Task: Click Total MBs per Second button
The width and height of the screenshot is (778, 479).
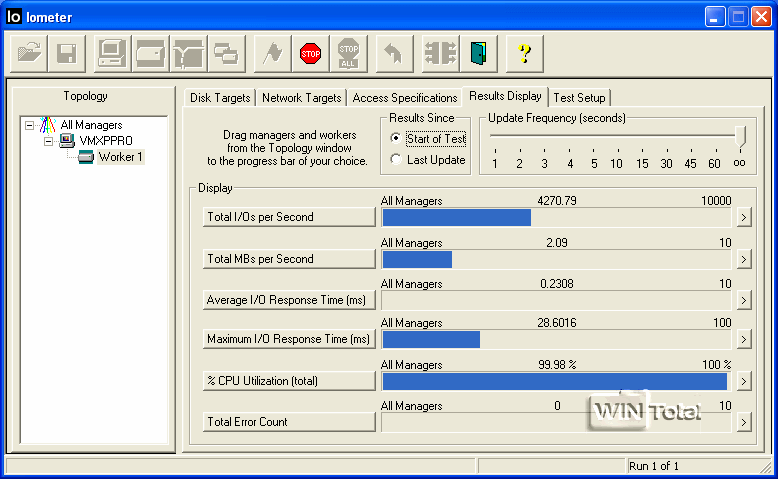Action: tap(289, 259)
